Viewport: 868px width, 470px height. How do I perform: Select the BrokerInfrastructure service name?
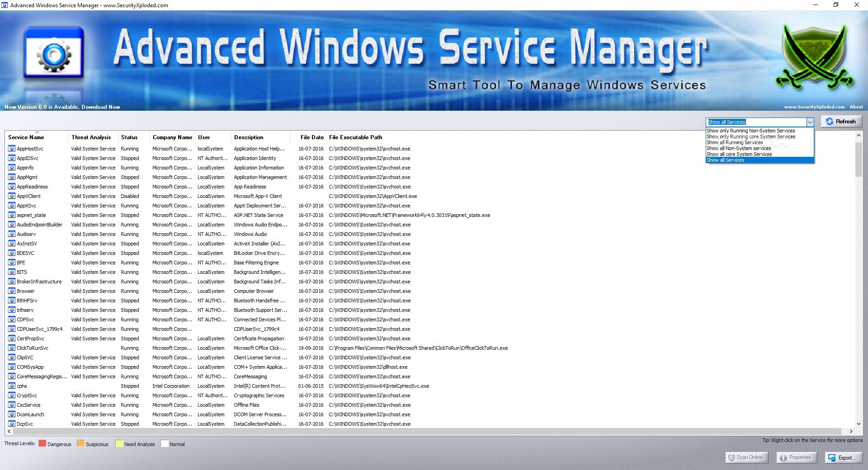click(39, 282)
